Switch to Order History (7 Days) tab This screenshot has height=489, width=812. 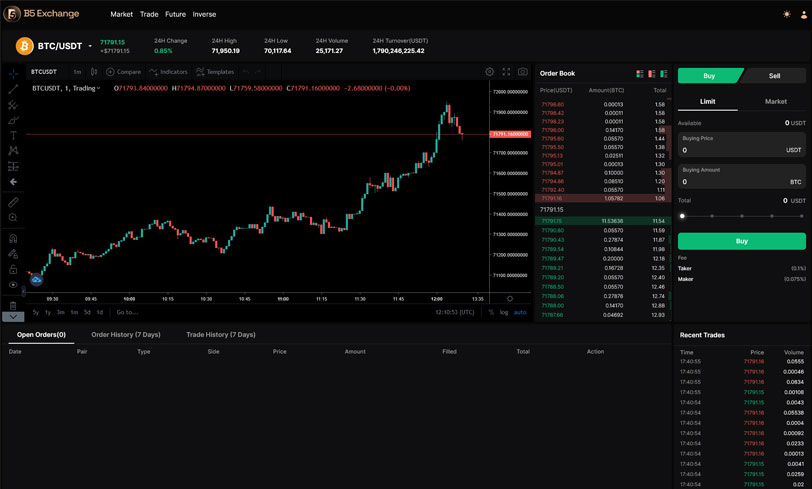tap(125, 335)
